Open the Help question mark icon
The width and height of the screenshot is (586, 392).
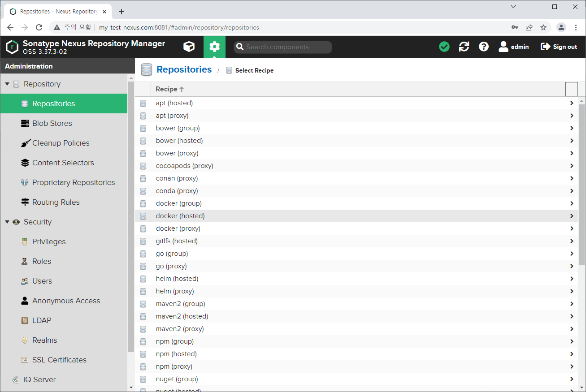(x=484, y=47)
